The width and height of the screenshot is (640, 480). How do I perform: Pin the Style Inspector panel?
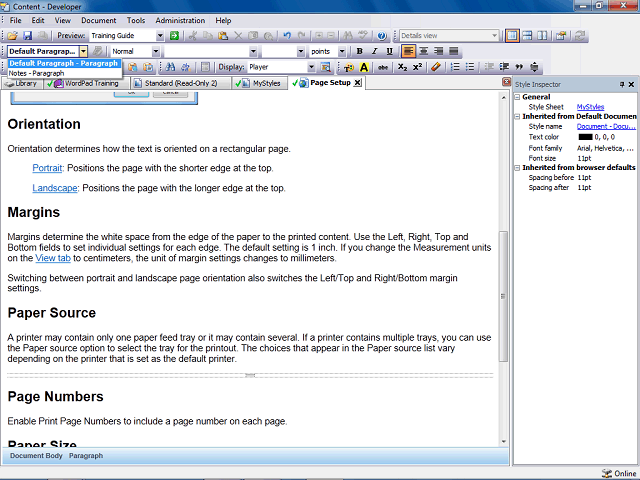coord(622,84)
